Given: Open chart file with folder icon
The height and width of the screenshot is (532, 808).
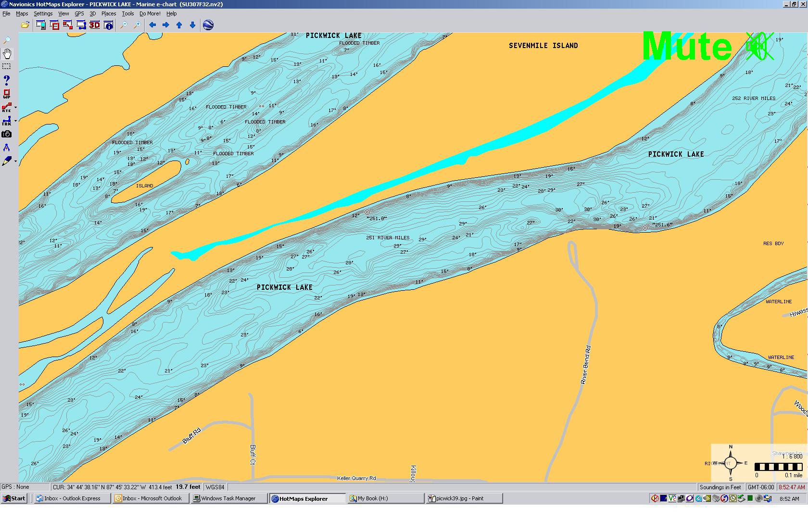Looking at the screenshot, I should tap(25, 25).
